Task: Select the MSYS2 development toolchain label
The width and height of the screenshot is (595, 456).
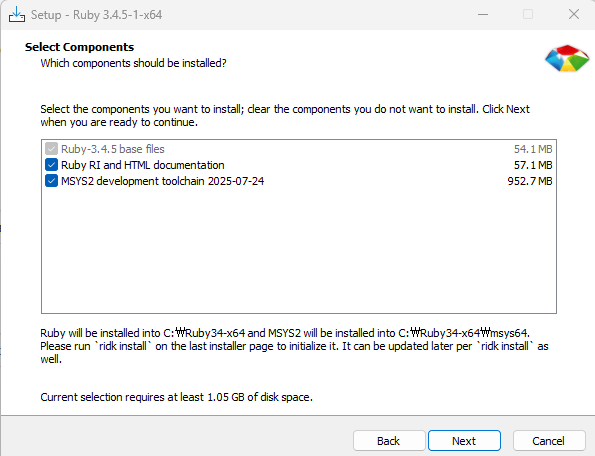Action: point(162,181)
